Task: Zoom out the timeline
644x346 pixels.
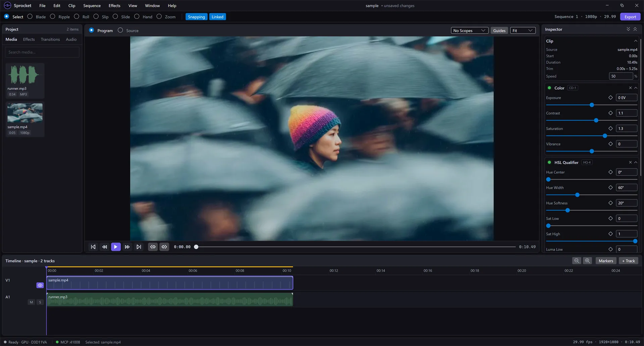Action: [577, 261]
